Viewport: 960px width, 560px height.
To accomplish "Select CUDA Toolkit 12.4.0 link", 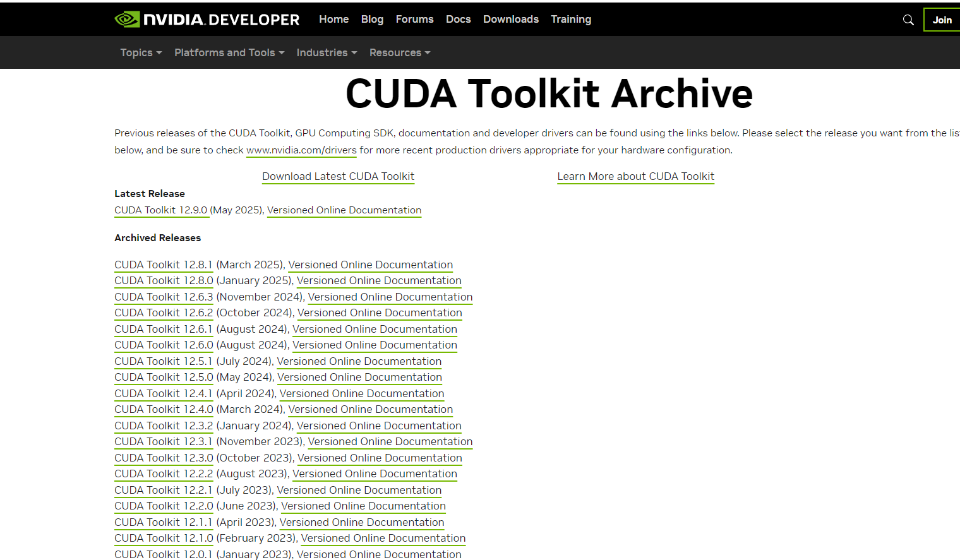I will tap(164, 409).
